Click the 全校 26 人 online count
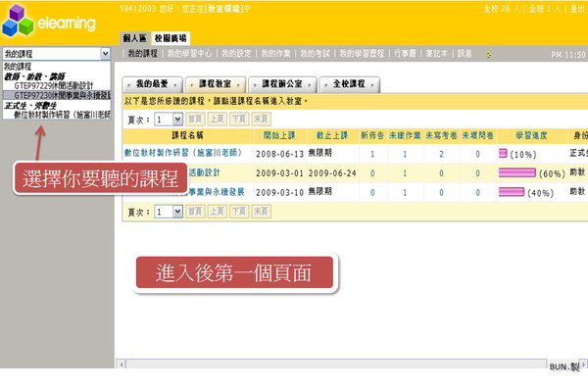The image size is (588, 388). tap(502, 8)
